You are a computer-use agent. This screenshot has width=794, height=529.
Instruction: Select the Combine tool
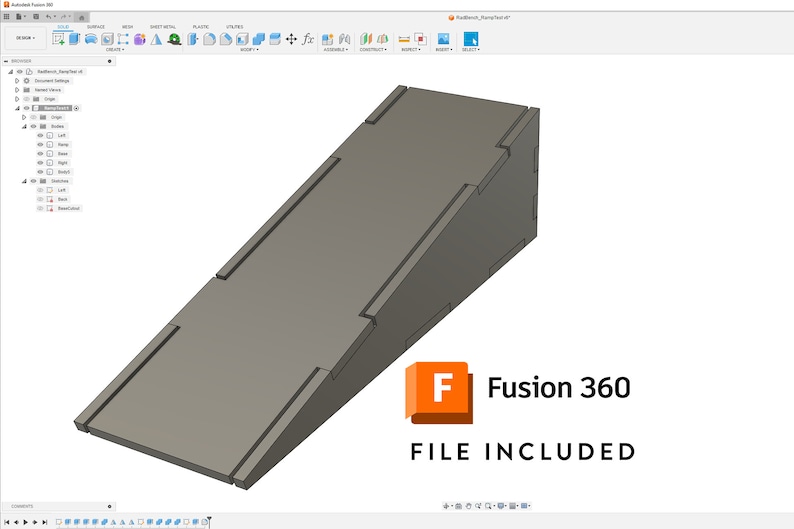259,39
